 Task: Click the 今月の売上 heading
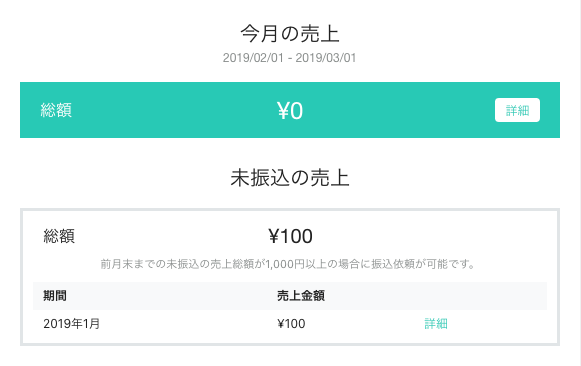pos(290,34)
